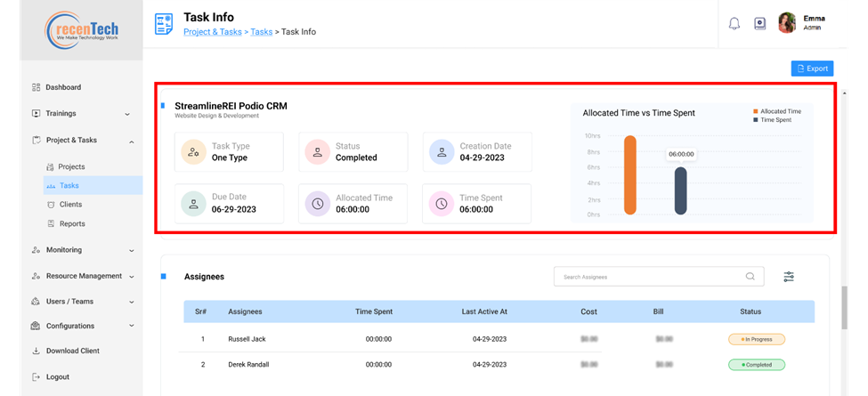Click the Trainings sidebar icon
Screen dimensions: 868x396
coord(36,113)
